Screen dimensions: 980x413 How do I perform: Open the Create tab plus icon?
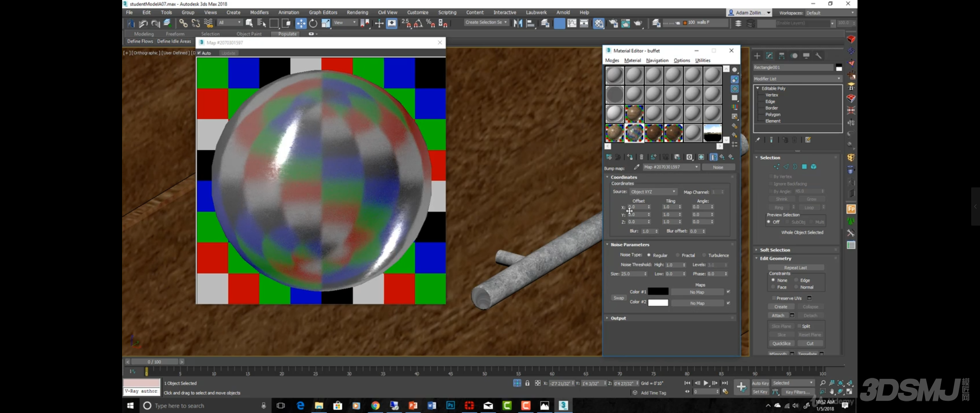pyautogui.click(x=757, y=56)
